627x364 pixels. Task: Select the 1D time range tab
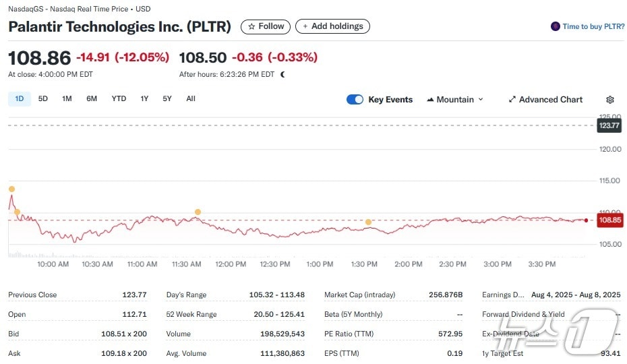(20, 99)
